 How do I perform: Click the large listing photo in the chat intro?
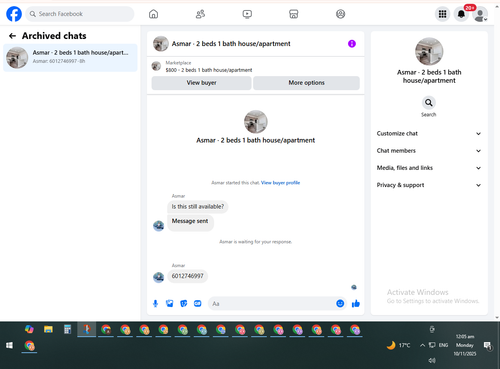(256, 122)
